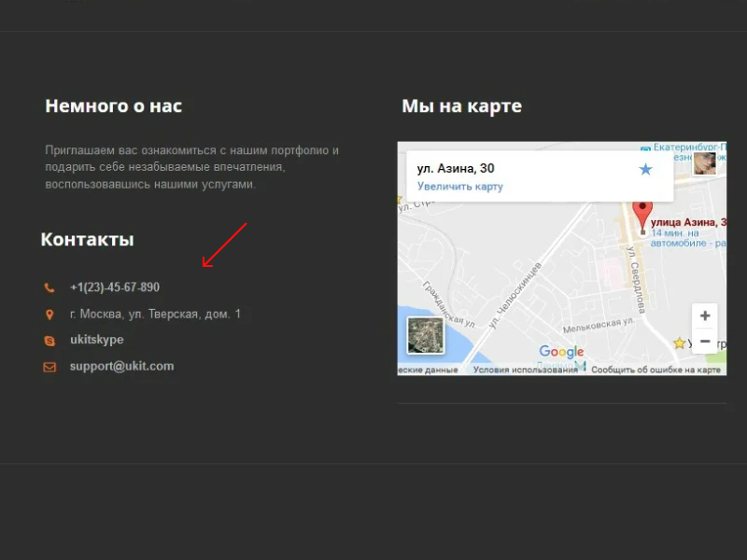Click the yellow star place marker on map
This screenshot has width=747, height=560.
[x=679, y=343]
